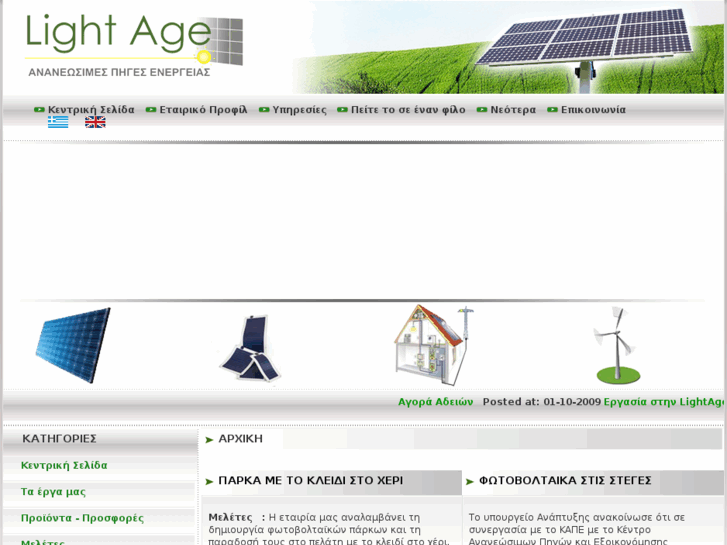Click Posted at: 01-10-2009 text
Image resolution: width=727 pixels, height=545 pixels.
(542, 402)
